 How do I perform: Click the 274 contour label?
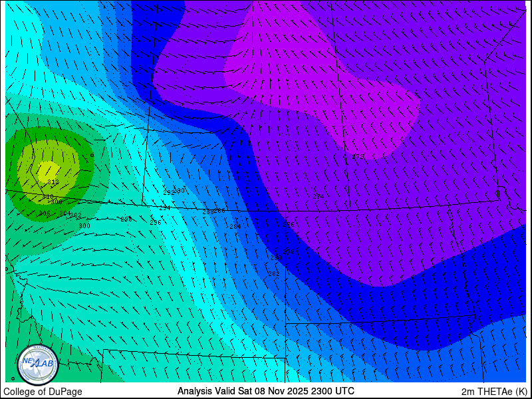coord(319,196)
